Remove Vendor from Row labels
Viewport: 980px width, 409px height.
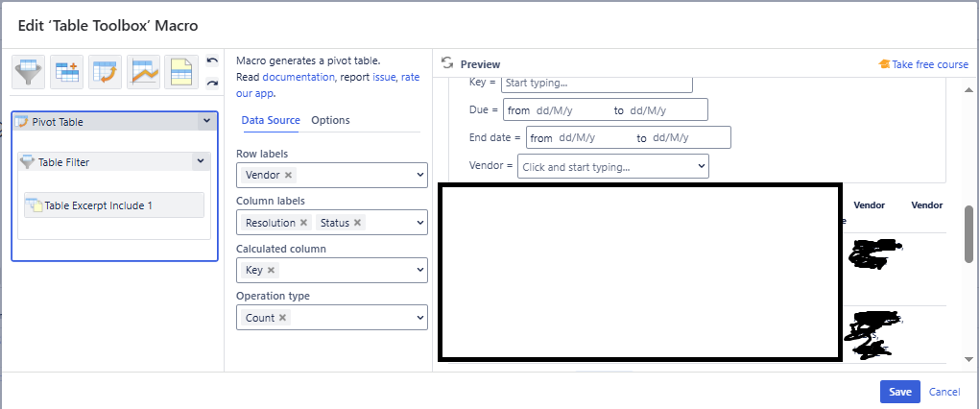[x=288, y=175]
